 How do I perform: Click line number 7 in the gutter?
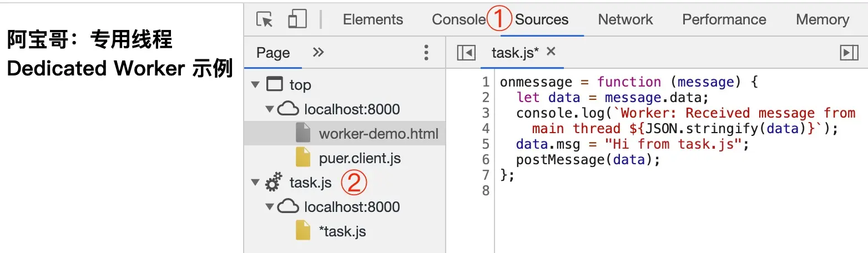[486, 175]
